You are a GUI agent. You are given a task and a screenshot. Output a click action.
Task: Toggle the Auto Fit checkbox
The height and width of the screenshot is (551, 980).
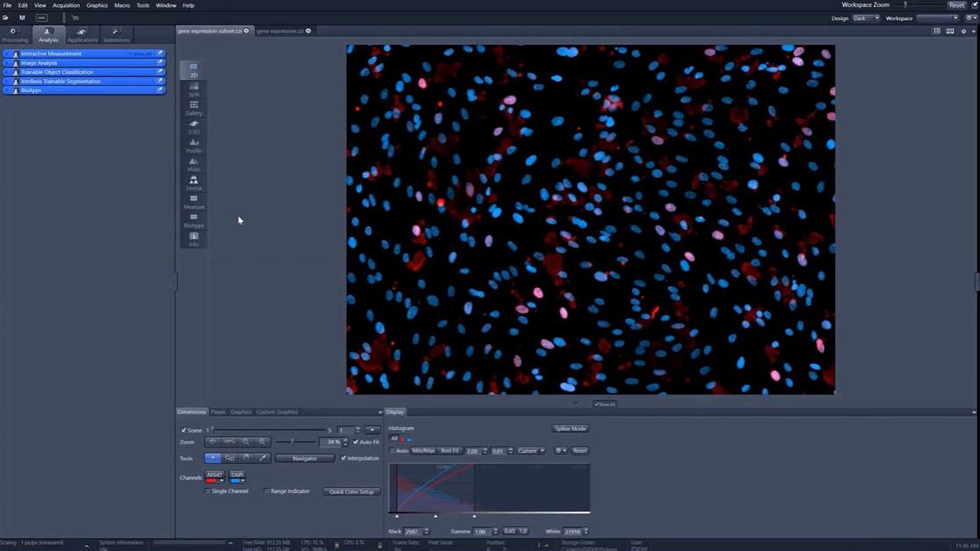(x=356, y=441)
